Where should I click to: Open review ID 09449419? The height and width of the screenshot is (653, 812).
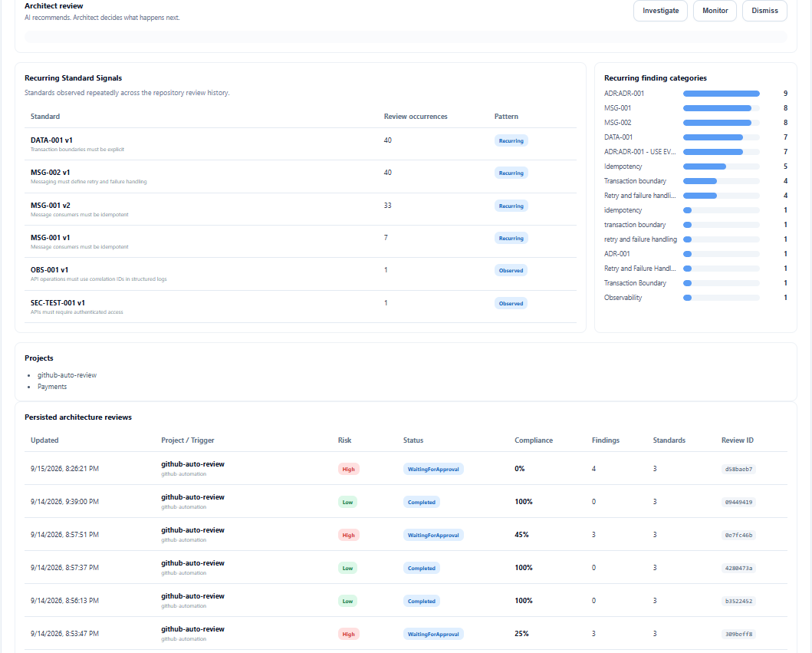[738, 502]
